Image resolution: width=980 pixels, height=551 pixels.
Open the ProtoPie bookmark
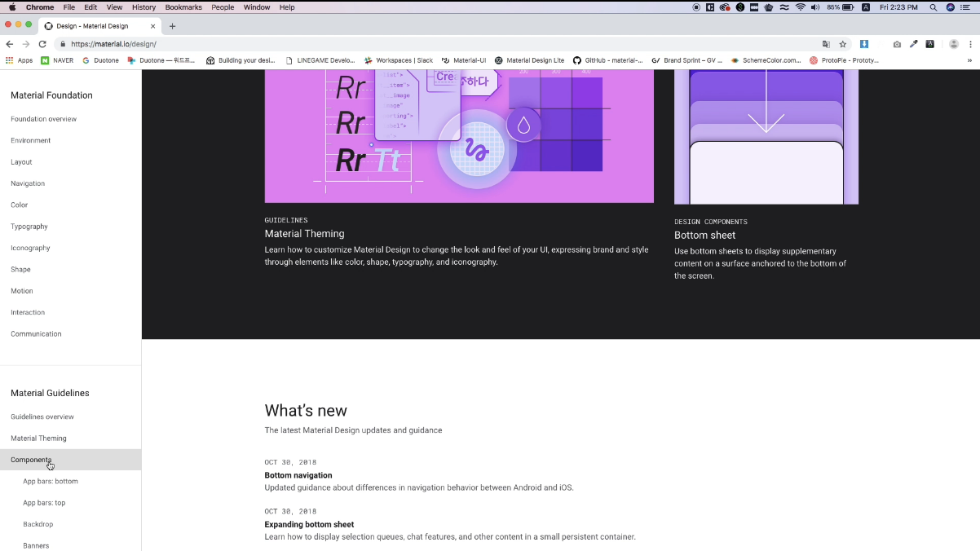pyautogui.click(x=844, y=60)
